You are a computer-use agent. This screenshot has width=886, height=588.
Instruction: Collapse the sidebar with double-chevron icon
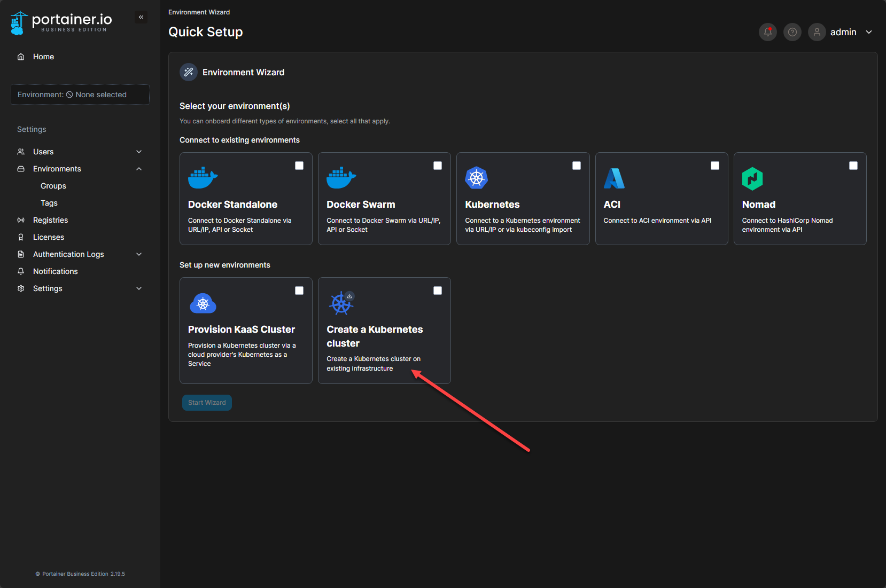click(x=141, y=17)
